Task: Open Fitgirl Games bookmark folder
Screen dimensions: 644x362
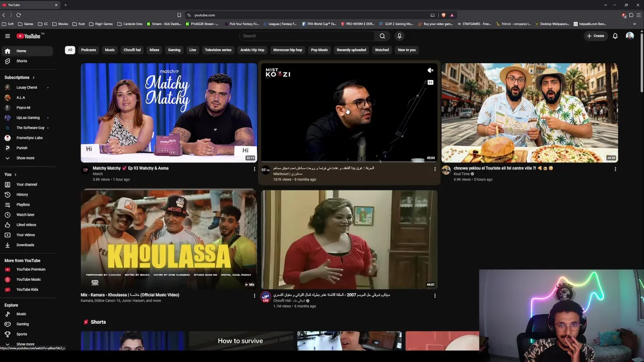Action: [101, 24]
